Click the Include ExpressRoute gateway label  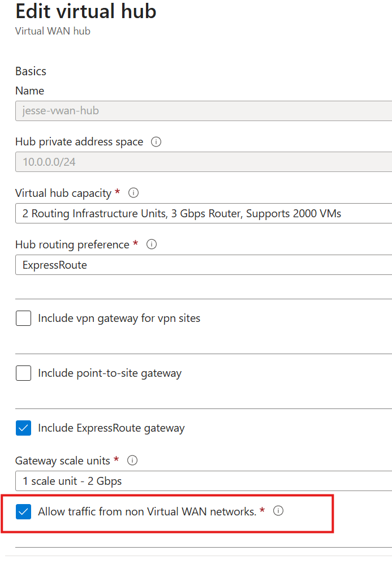click(111, 428)
